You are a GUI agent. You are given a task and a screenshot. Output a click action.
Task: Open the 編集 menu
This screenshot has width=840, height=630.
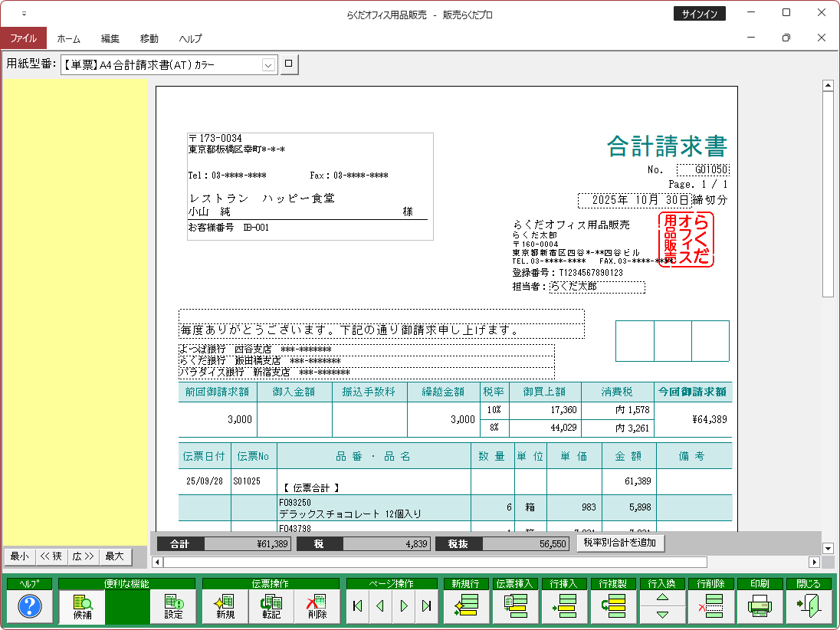[110, 38]
